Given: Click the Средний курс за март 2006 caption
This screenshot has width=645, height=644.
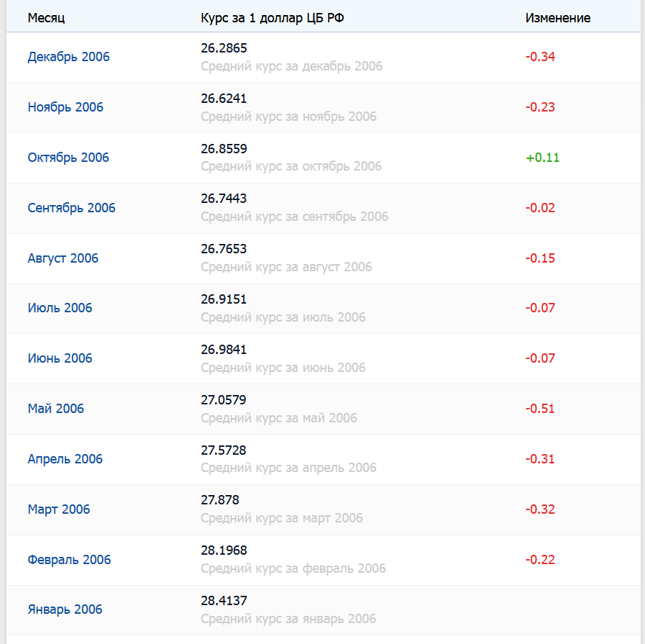Looking at the screenshot, I should (282, 518).
